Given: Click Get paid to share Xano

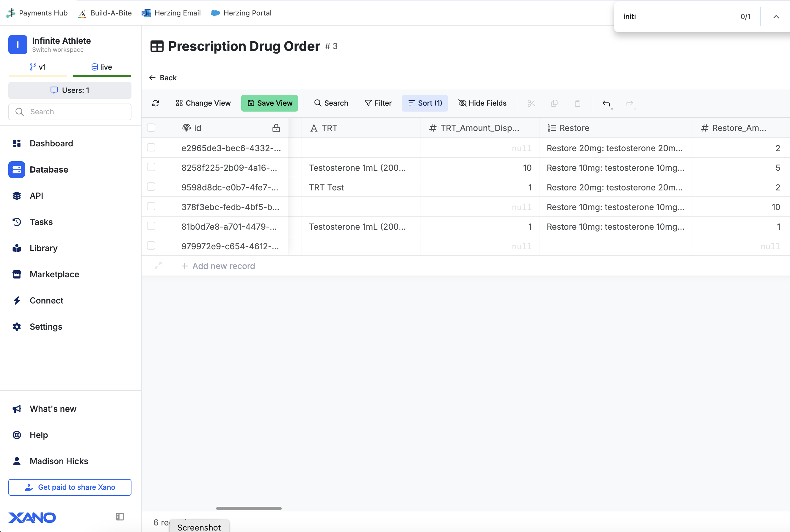Looking at the screenshot, I should pyautogui.click(x=70, y=487).
